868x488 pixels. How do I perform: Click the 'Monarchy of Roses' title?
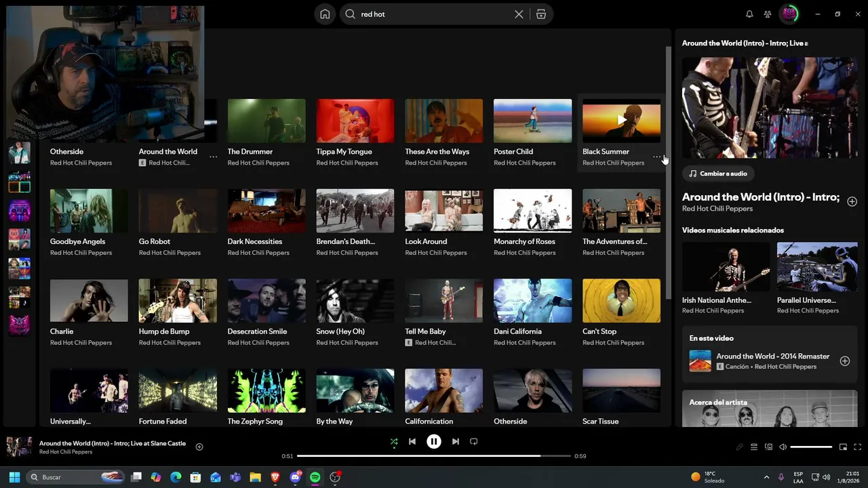[x=525, y=242]
